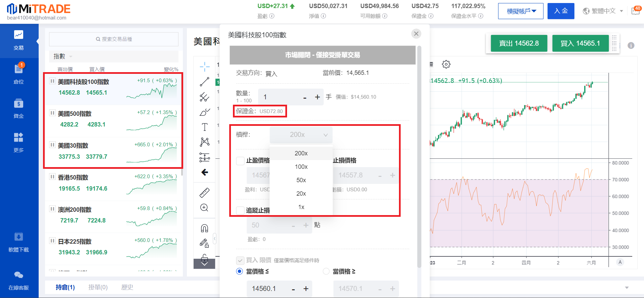Switch to the pending orders tab
Image resolution: width=644 pixels, height=298 pixels.
(x=98, y=287)
